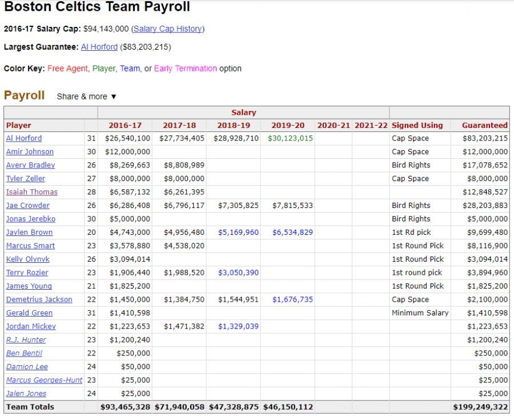
Task: Open Amir Johnson player page
Action: (30, 152)
